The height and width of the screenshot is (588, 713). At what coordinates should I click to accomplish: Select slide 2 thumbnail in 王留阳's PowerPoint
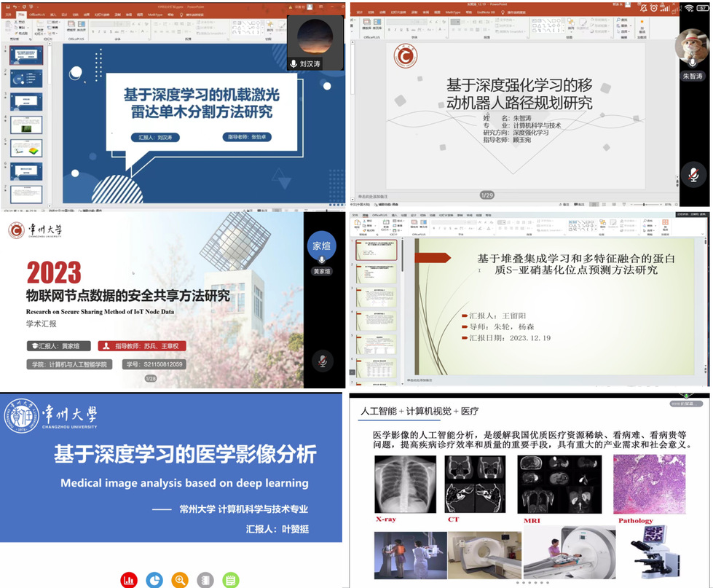tap(377, 274)
